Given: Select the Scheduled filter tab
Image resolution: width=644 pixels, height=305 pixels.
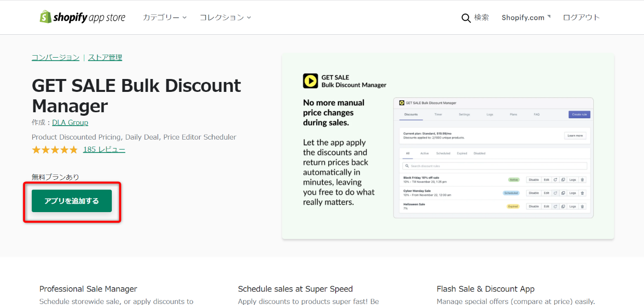Looking at the screenshot, I should click(x=443, y=153).
